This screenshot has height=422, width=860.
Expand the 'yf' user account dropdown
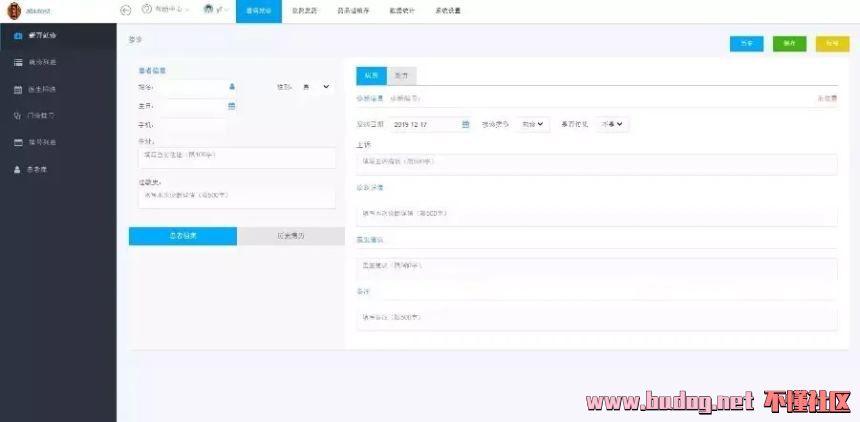216,10
